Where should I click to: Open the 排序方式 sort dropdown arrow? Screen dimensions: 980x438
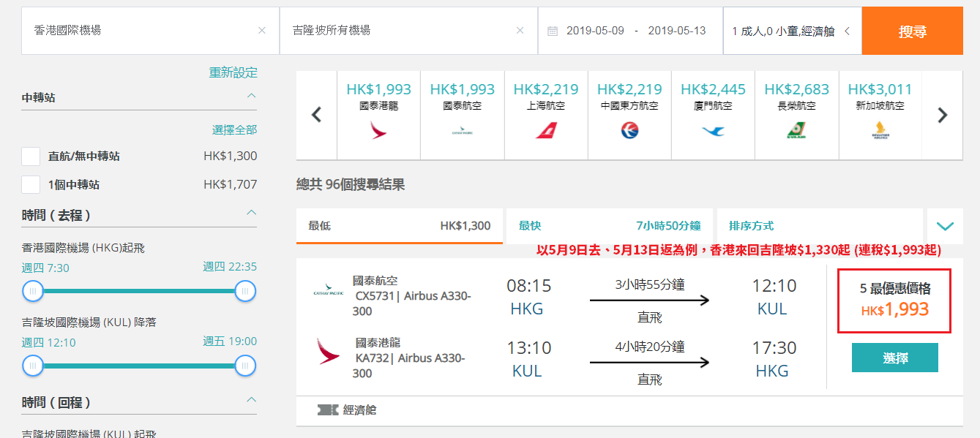tap(945, 226)
